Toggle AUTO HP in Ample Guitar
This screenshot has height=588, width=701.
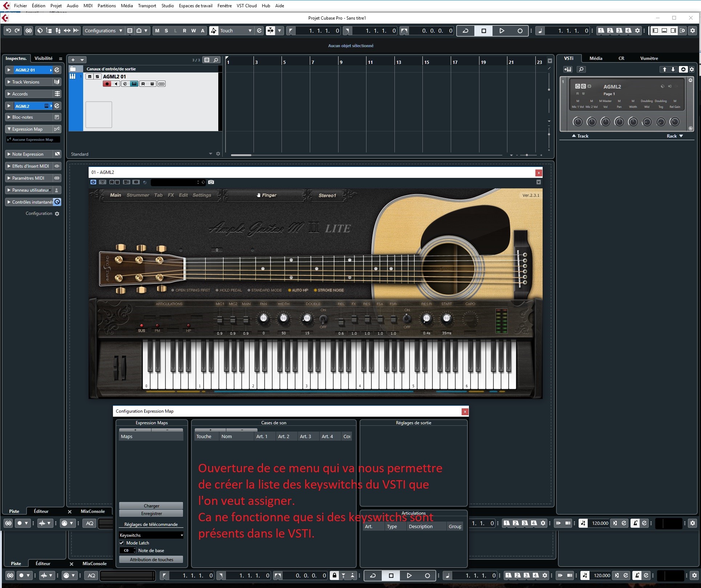click(289, 290)
